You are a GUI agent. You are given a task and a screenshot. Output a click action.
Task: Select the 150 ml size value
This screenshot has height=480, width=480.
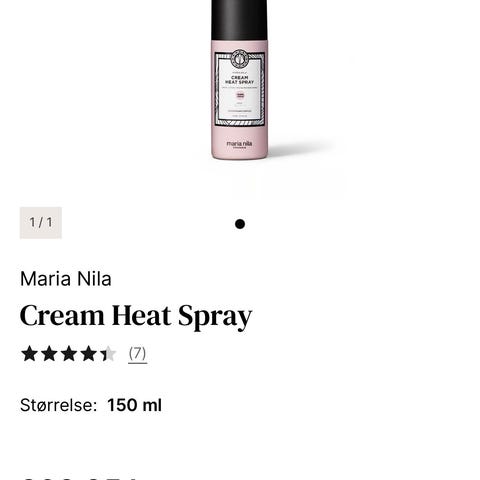coord(134,405)
